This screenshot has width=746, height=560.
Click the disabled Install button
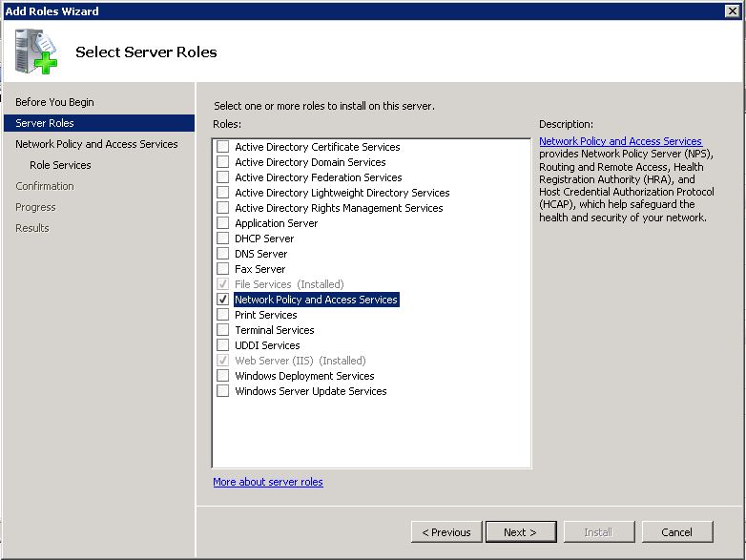click(599, 532)
